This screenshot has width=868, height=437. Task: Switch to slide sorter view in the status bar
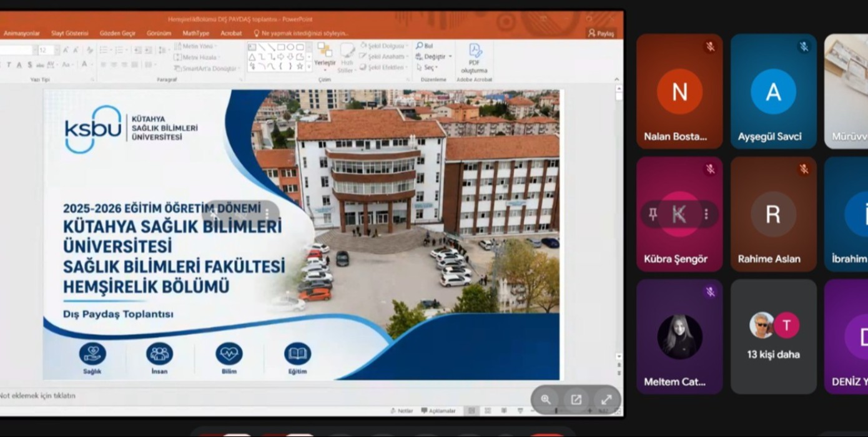pos(487,411)
